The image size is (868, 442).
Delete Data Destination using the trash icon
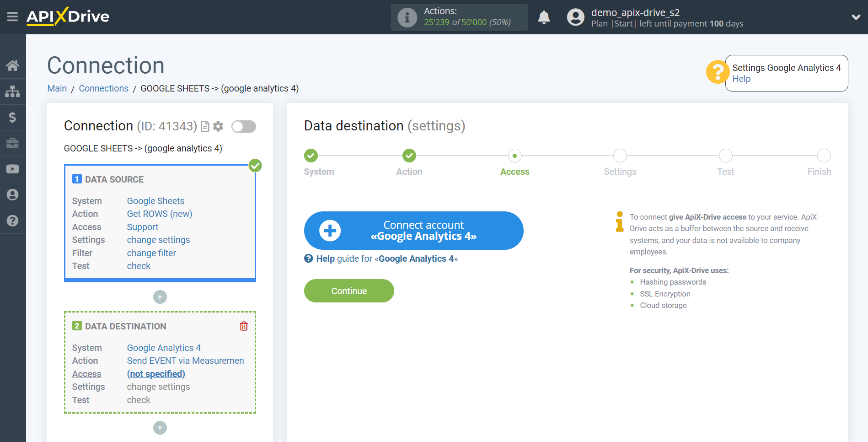[x=244, y=326]
